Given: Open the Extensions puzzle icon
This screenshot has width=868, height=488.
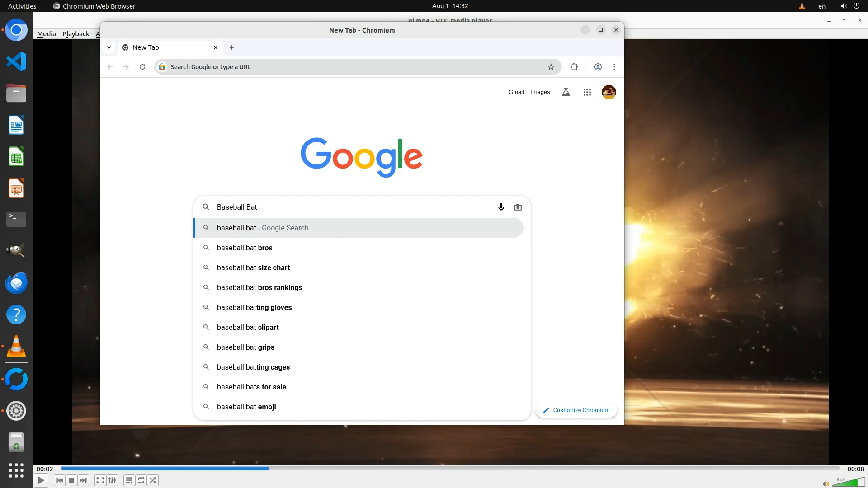Looking at the screenshot, I should [x=574, y=67].
